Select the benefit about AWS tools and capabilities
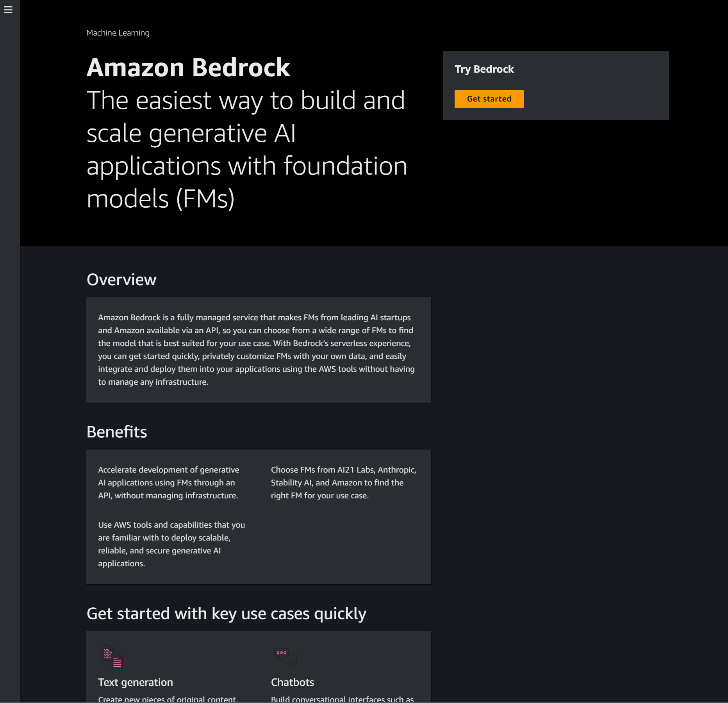Screen dimensions: 728x703 pos(171,544)
